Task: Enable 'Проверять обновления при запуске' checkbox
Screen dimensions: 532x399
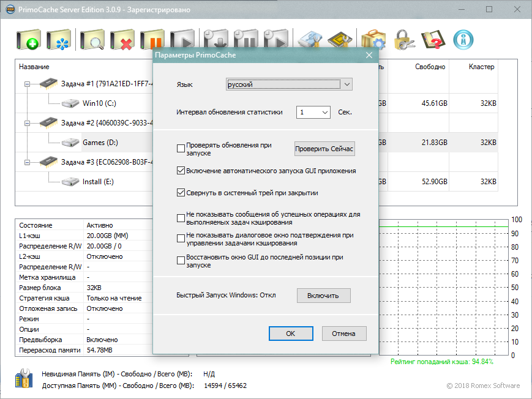Action: (x=181, y=149)
